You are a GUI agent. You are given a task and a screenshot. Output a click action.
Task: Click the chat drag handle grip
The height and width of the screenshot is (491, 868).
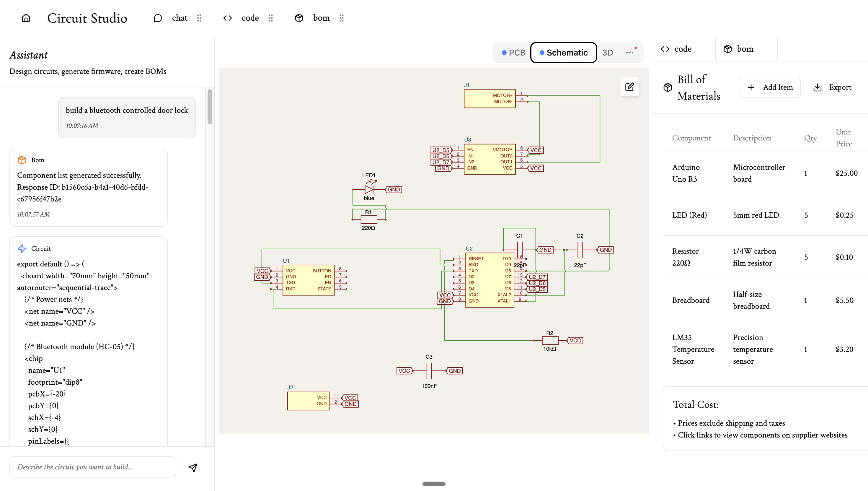(199, 18)
